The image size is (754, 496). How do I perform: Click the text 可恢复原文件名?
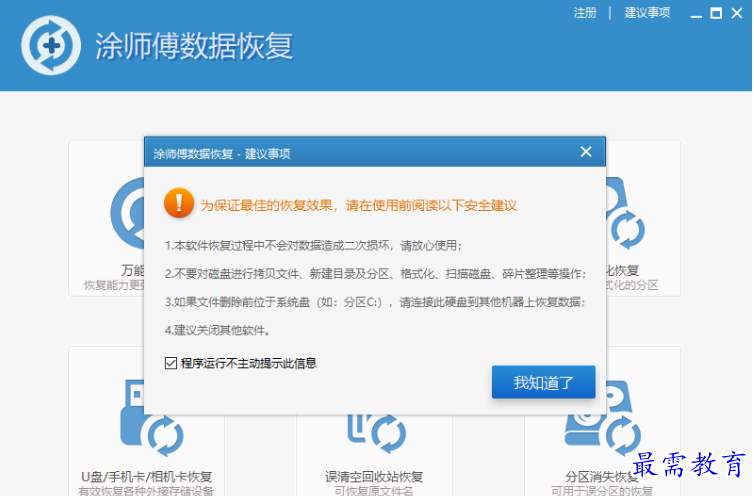pos(374,491)
